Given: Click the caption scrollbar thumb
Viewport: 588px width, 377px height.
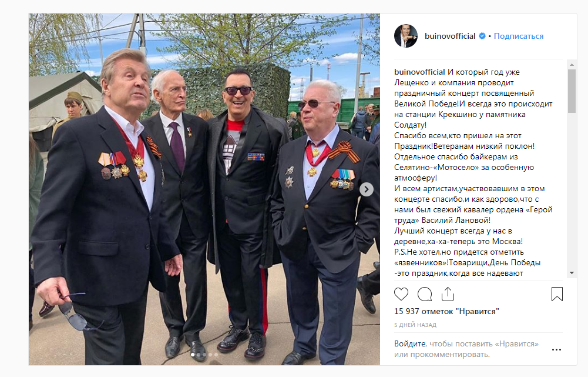Looking at the screenshot, I should 572,91.
